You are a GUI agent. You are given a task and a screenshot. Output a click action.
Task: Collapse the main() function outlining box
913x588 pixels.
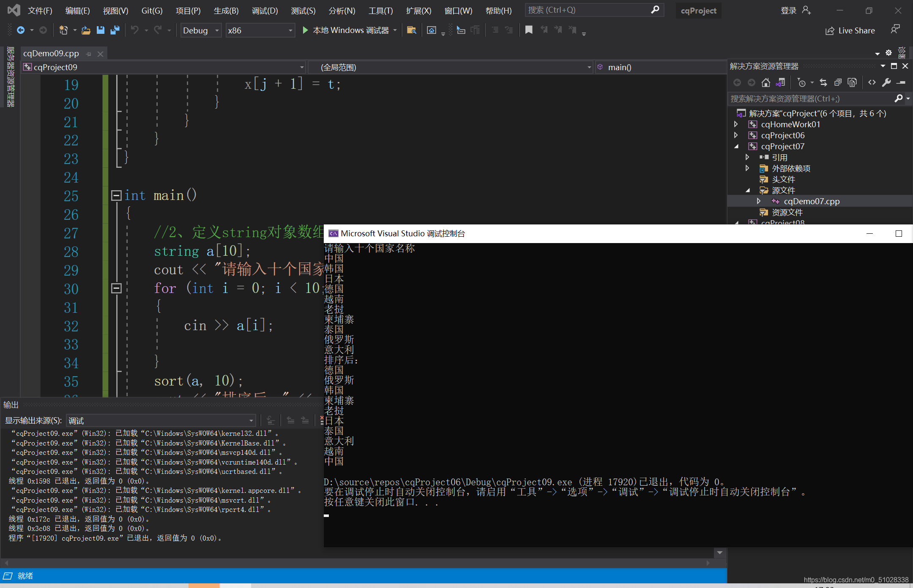pyautogui.click(x=116, y=195)
